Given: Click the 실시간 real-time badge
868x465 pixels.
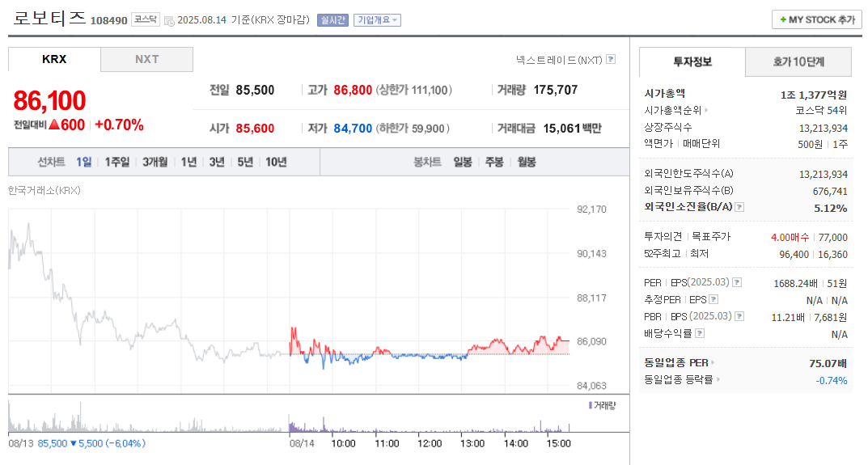Looking at the screenshot, I should [x=332, y=20].
